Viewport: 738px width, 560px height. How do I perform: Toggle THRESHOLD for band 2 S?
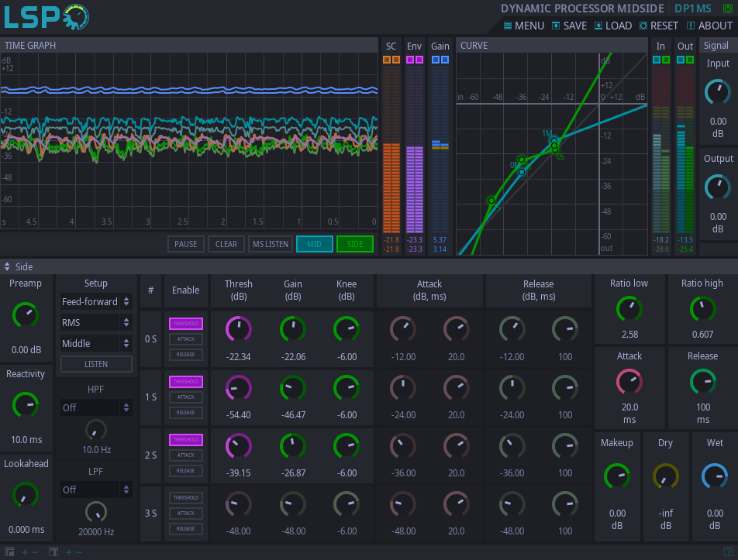[x=186, y=440]
